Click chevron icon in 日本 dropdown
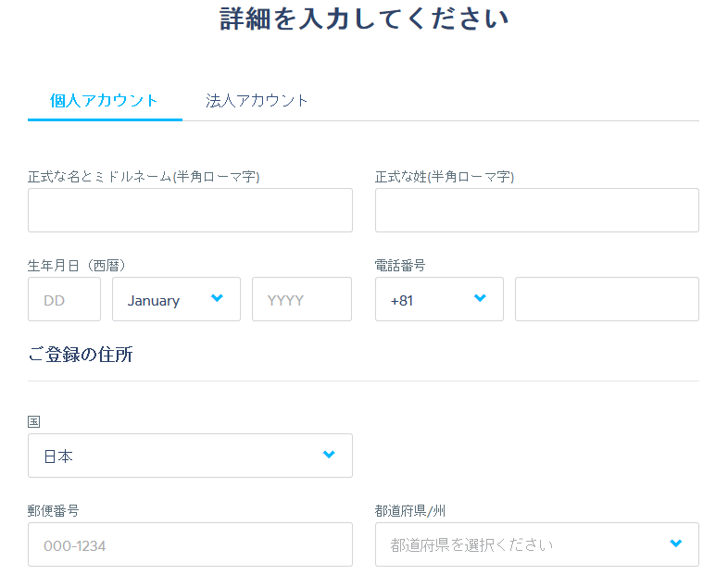Viewport: 728px width, 575px height. [x=329, y=455]
